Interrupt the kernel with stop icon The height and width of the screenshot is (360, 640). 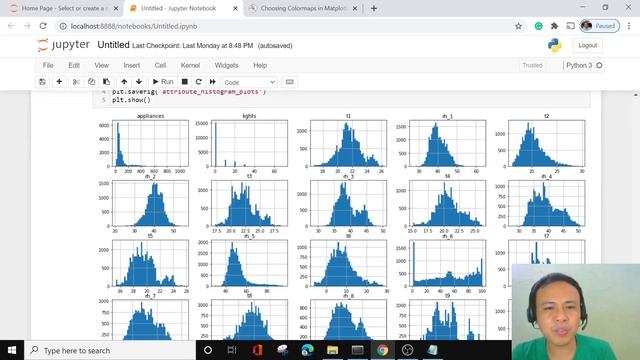click(x=184, y=82)
